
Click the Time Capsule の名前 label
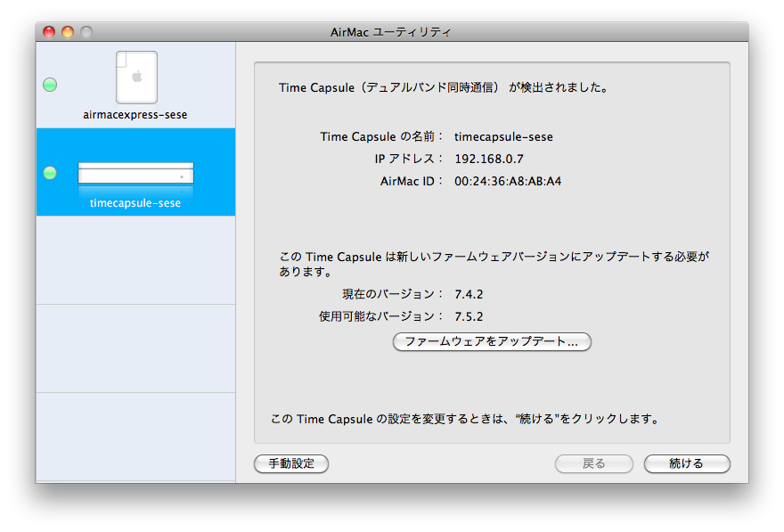381,136
